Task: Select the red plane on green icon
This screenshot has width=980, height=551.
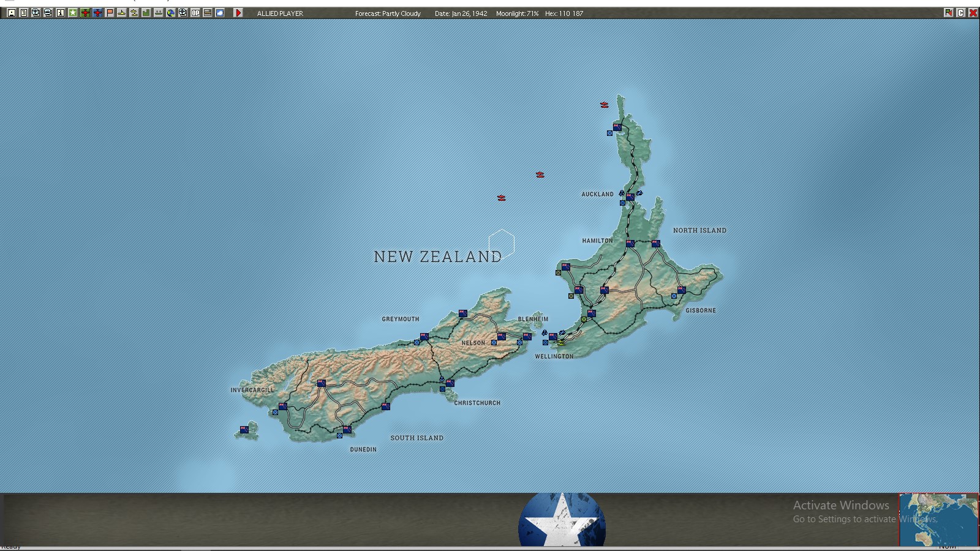Action: pos(85,13)
